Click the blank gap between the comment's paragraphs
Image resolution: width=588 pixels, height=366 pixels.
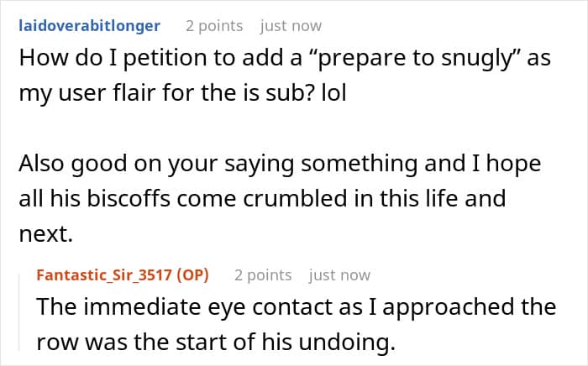click(x=285, y=128)
